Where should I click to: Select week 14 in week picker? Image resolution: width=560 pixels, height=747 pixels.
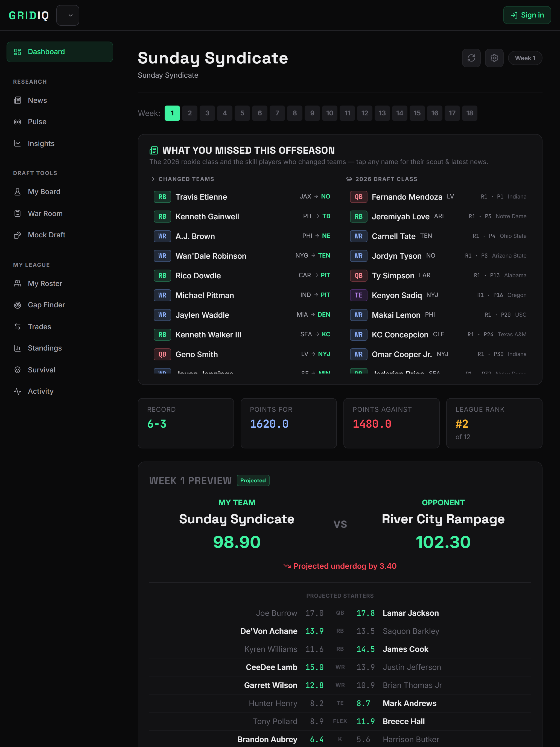coord(400,113)
